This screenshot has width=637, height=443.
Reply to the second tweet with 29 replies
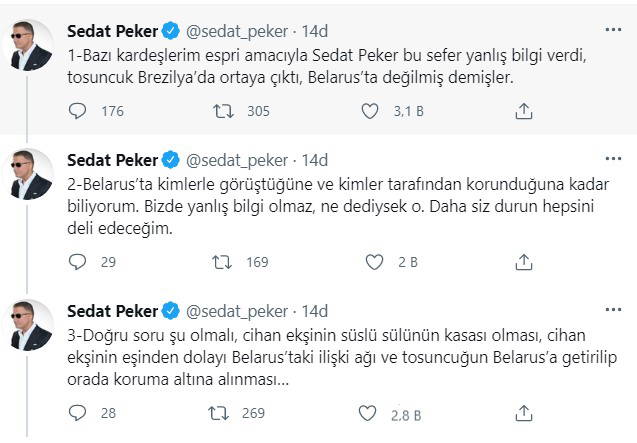tap(77, 262)
